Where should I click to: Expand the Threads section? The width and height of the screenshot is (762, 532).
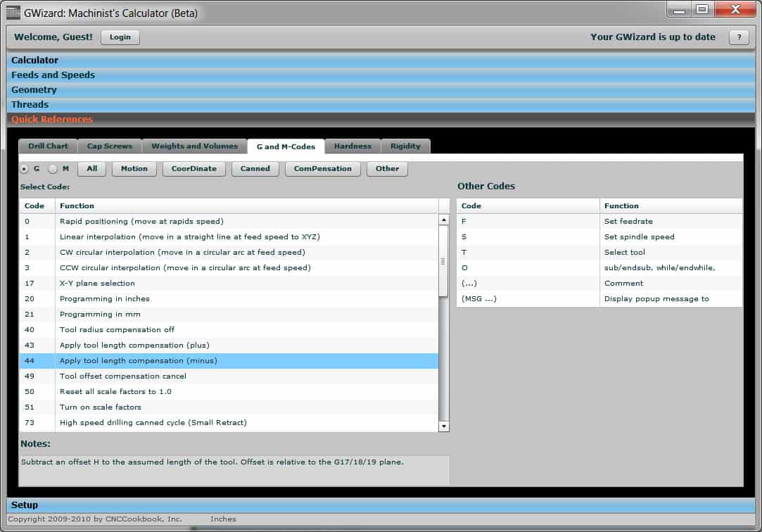[x=29, y=104]
